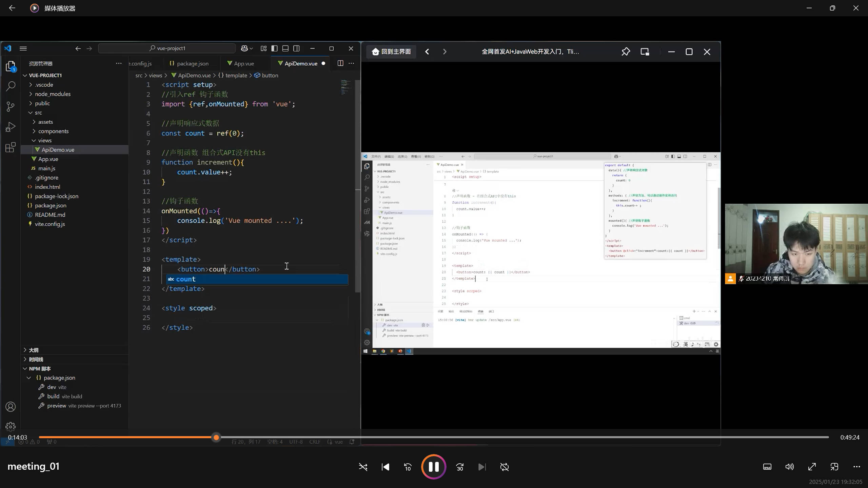Screen dimensions: 868x488
Task: Adjust the volume speaker icon
Action: pos(790,467)
